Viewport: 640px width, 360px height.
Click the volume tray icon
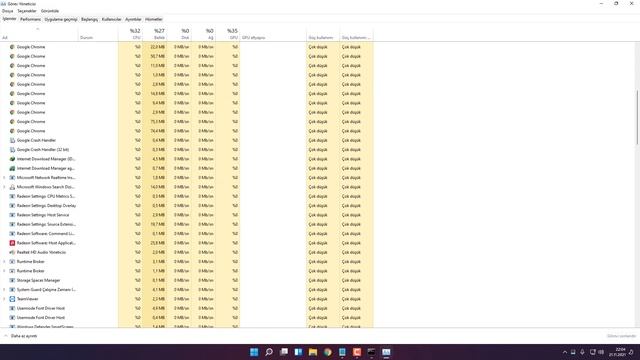point(601,352)
